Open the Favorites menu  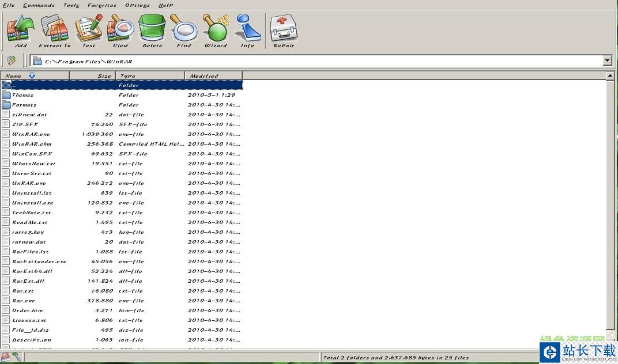pos(101,5)
